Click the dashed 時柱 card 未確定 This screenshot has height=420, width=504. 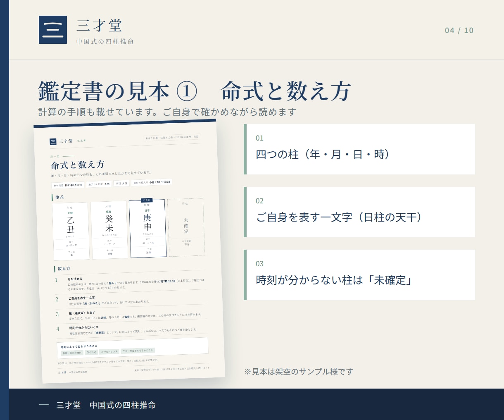pyautogui.click(x=186, y=227)
